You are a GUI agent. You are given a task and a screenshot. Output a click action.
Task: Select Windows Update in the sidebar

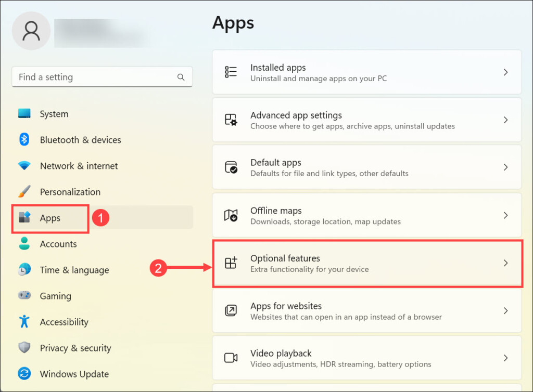74,374
